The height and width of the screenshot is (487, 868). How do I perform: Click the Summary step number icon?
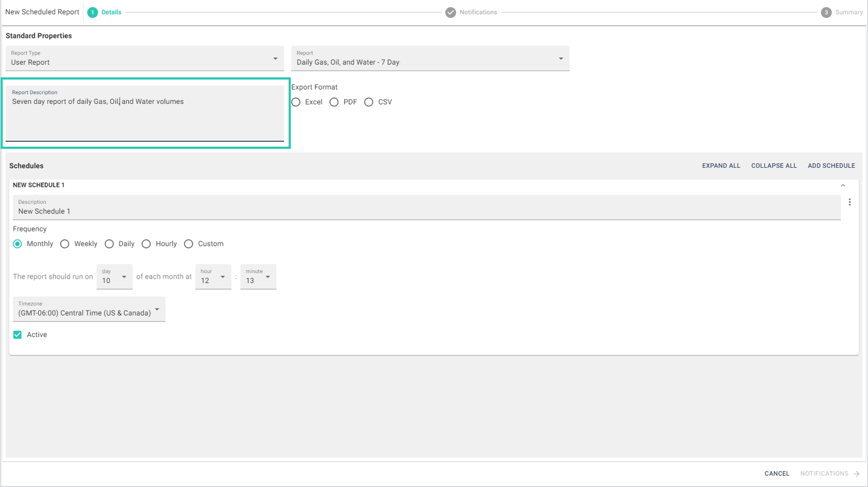(826, 12)
